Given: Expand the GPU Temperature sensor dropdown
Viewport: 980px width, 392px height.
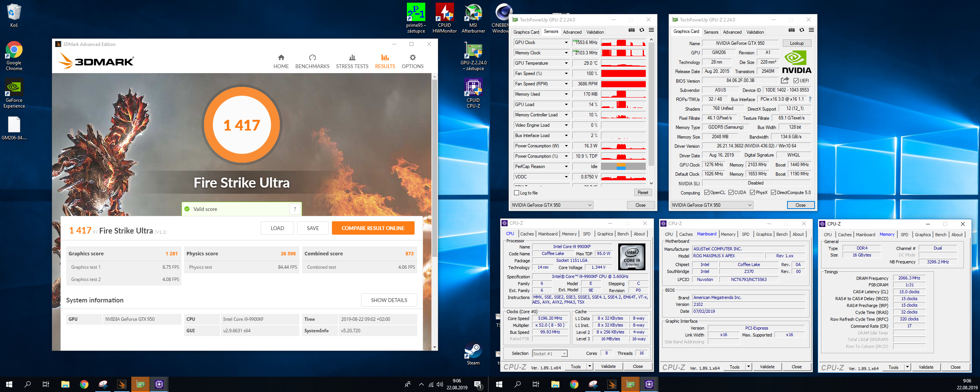Looking at the screenshot, I should (x=566, y=63).
